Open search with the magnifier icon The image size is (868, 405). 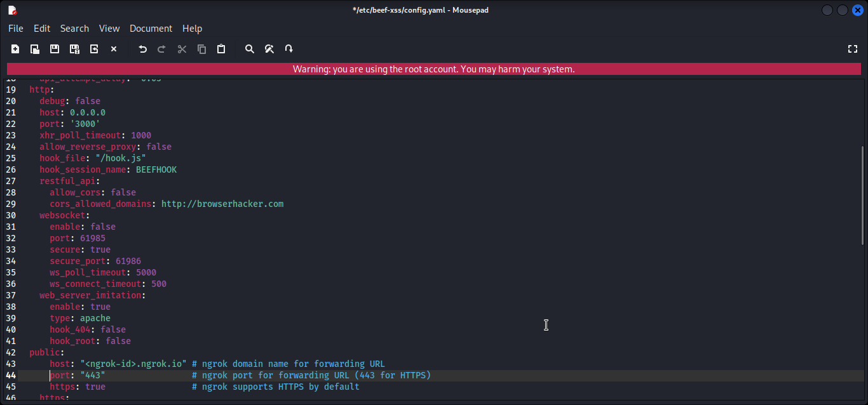pos(249,49)
